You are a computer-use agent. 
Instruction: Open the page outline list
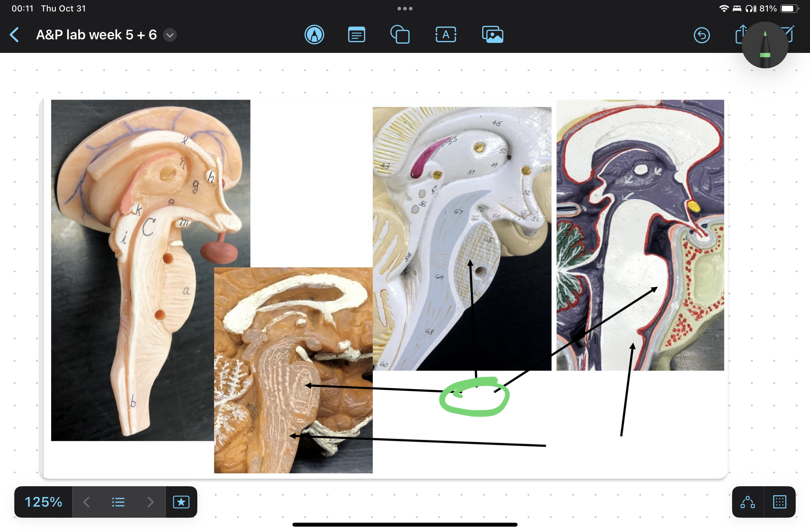[x=118, y=502]
